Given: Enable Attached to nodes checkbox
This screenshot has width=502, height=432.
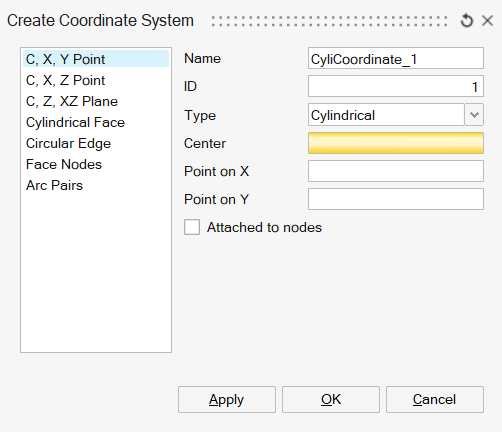Looking at the screenshot, I should (192, 227).
